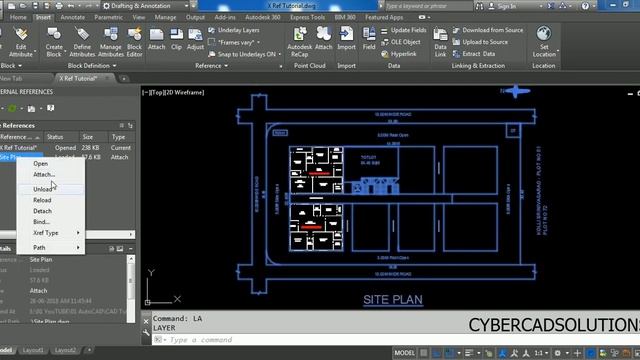Open the Parametric ribbon tab
The width and height of the screenshot is (640, 360).
(109, 18)
